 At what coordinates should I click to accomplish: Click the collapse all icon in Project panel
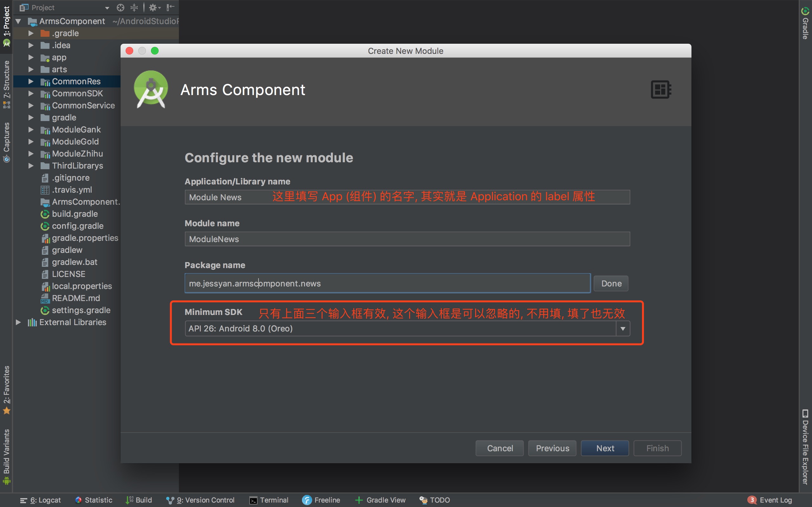click(134, 7)
